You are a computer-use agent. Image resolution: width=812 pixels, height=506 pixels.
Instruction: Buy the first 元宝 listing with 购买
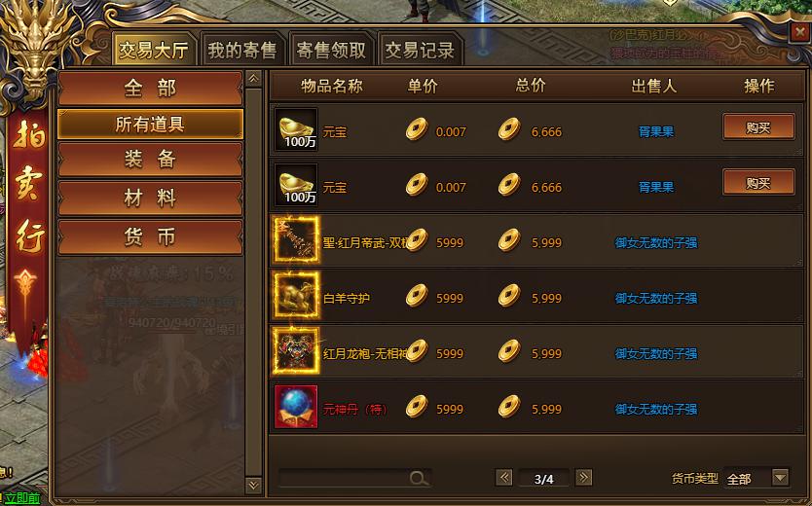coord(758,127)
